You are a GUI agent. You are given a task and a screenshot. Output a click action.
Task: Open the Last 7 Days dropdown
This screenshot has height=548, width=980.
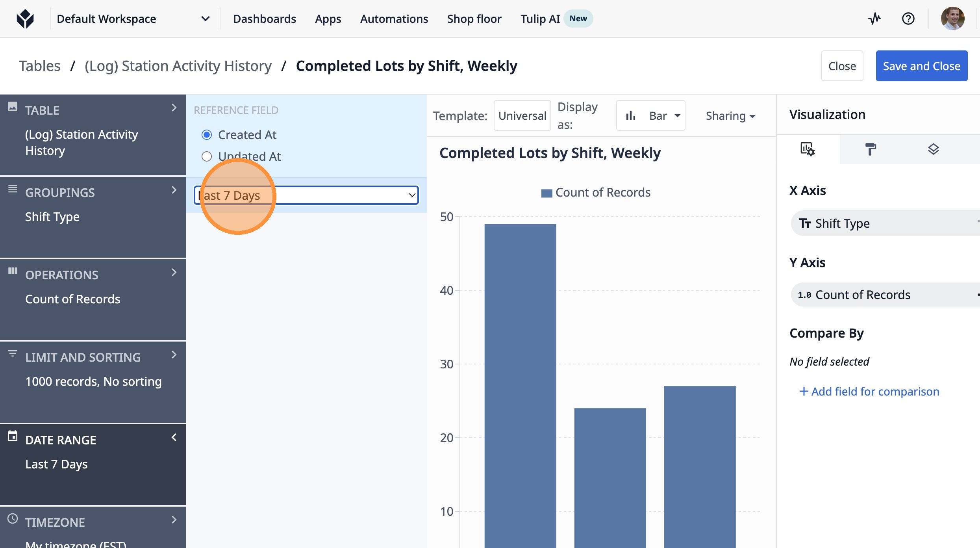tap(306, 195)
